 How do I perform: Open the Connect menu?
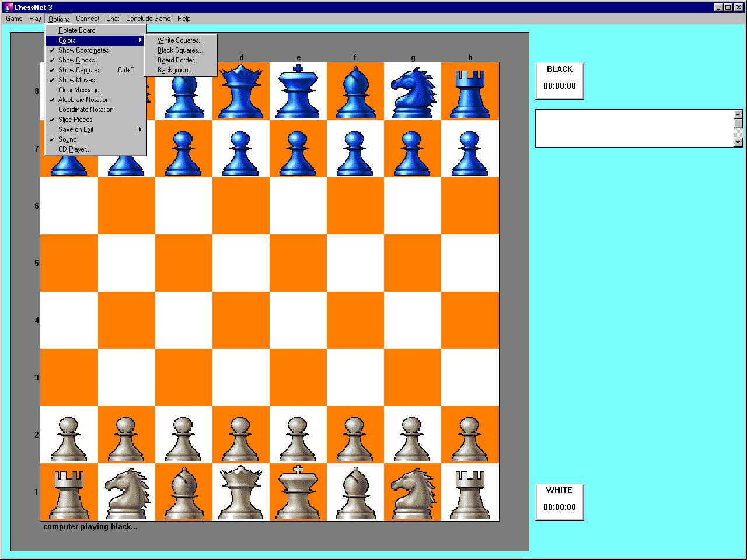(88, 19)
